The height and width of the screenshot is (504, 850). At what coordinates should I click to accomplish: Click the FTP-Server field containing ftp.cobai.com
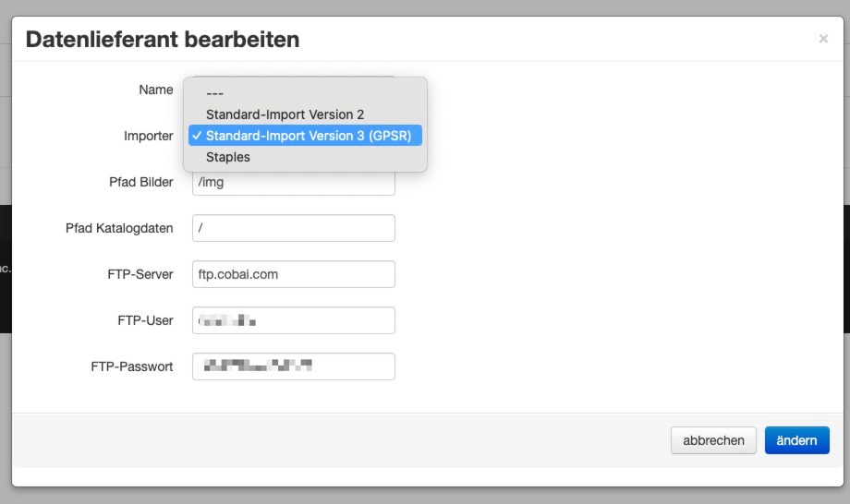(293, 274)
